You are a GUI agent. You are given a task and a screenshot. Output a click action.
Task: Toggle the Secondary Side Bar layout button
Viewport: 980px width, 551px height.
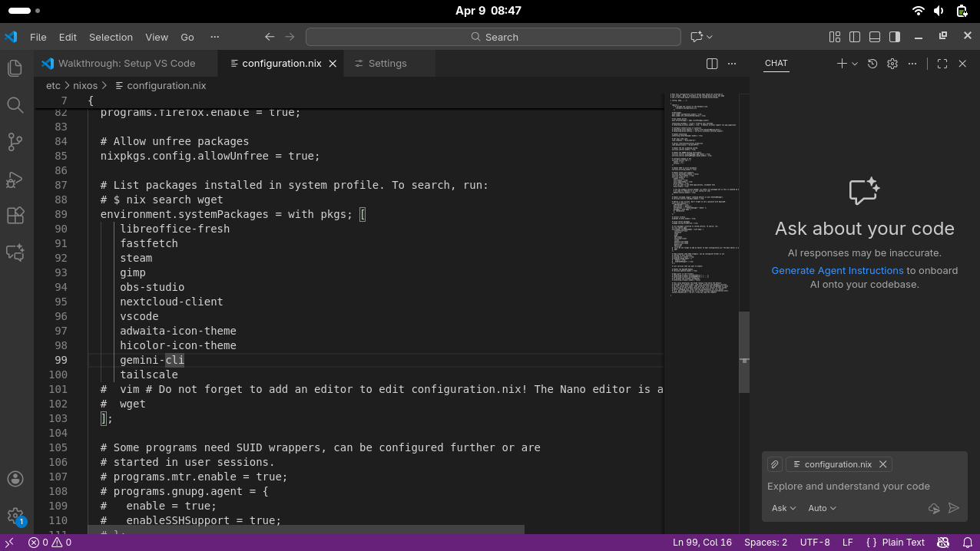point(895,37)
